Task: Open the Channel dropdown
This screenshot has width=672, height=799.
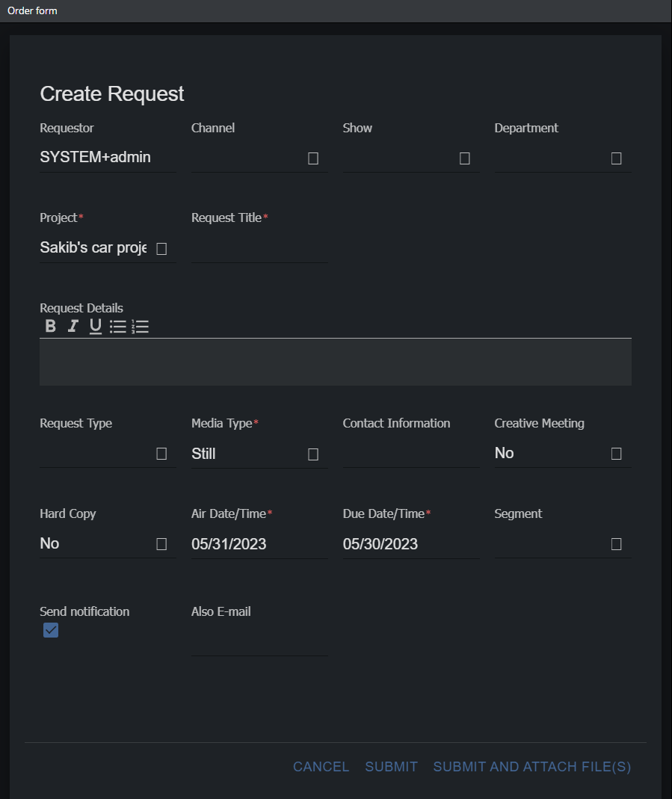Action: click(x=313, y=158)
